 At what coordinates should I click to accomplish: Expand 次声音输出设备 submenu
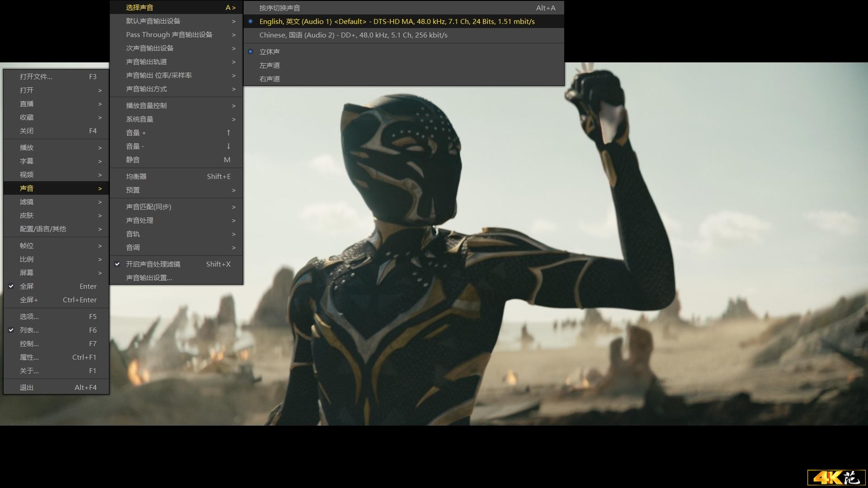176,48
